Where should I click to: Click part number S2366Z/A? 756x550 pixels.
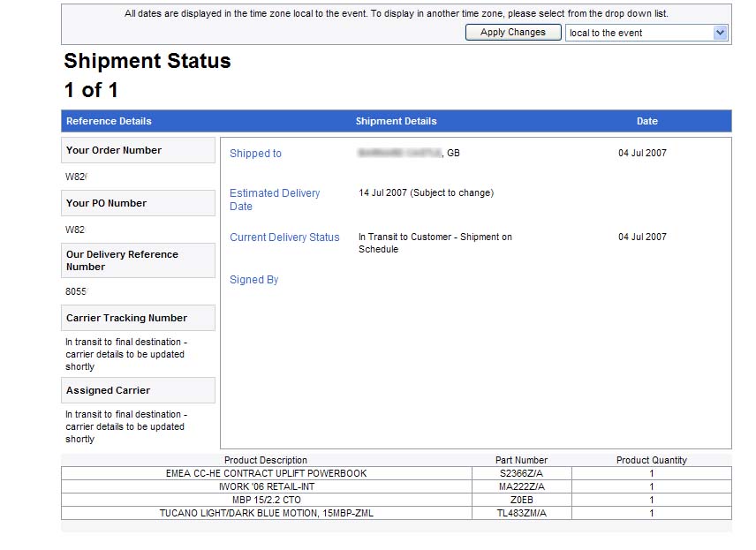point(522,473)
